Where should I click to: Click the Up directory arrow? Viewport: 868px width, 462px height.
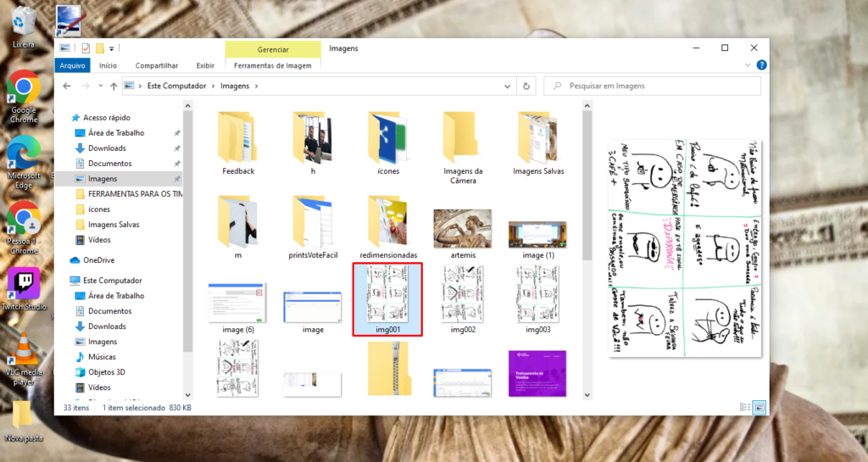pyautogui.click(x=114, y=86)
